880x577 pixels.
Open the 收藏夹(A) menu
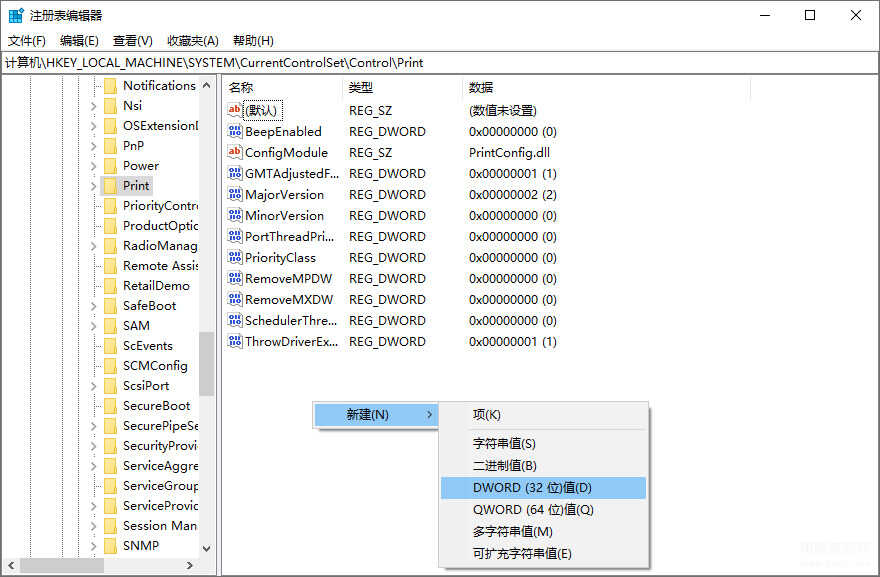[192, 40]
